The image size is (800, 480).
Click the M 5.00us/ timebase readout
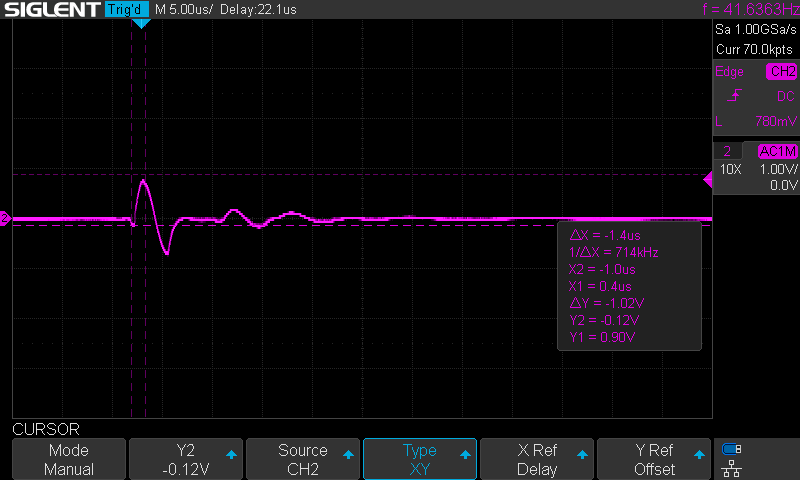click(x=183, y=9)
